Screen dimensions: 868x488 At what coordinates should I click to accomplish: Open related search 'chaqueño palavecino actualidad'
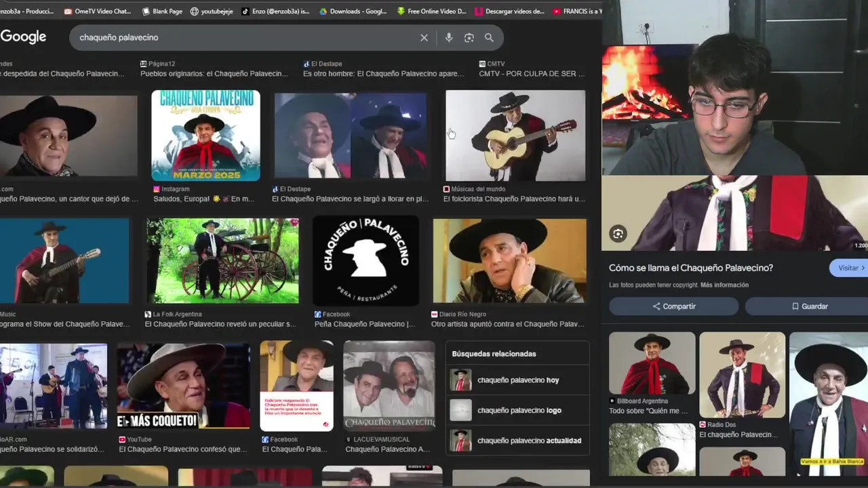[x=518, y=441]
